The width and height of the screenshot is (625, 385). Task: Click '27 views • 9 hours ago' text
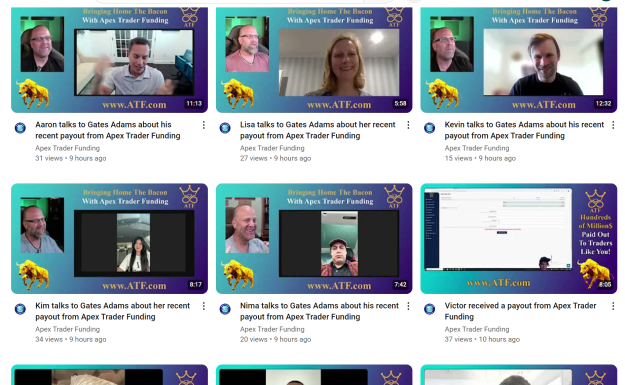275,158
